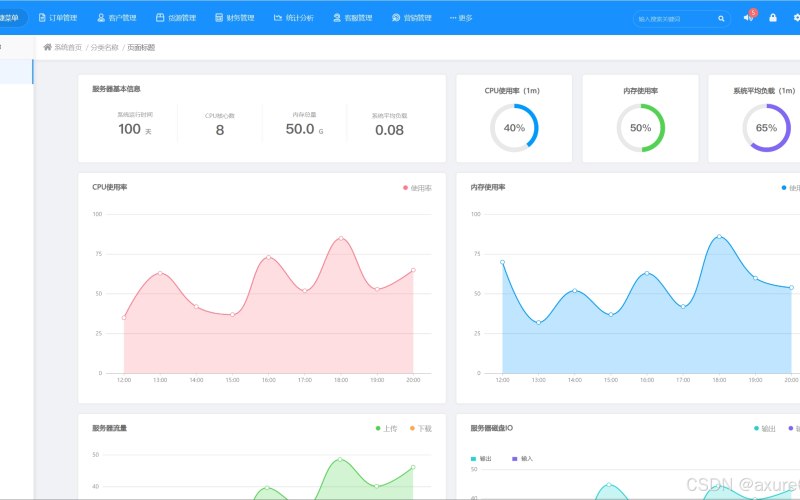Viewport: 800px width, 500px height.
Task: Click the 系统平均负载 65% gauge ring
Action: (766, 128)
